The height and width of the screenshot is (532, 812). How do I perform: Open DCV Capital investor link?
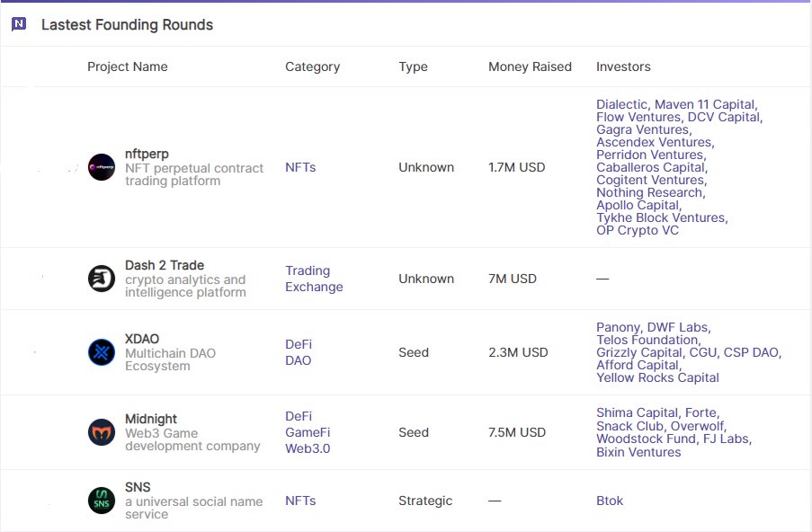point(724,117)
